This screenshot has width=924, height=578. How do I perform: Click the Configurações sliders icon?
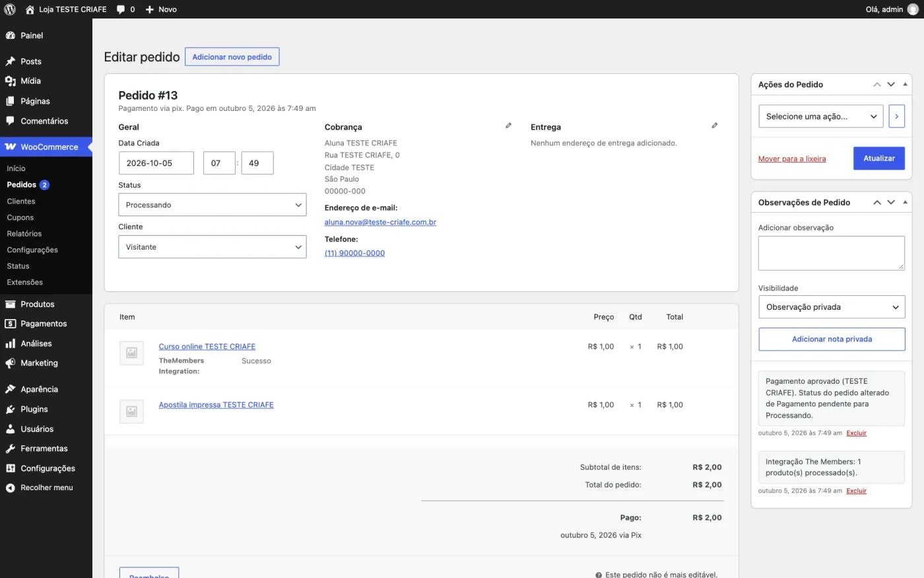tap(11, 468)
